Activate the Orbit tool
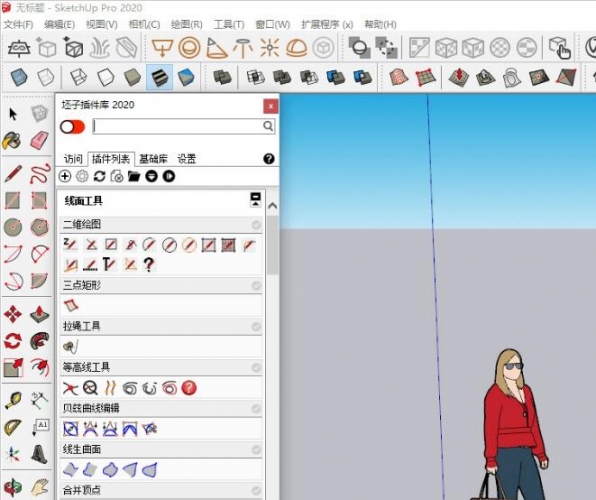 (13, 487)
